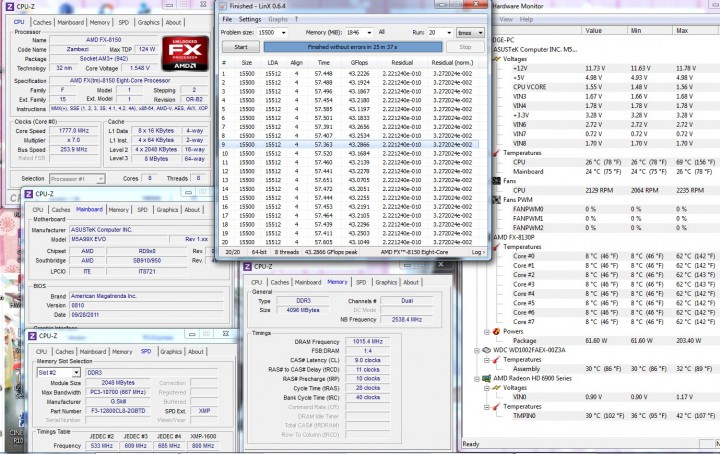Click the CPU-Z logo icon in the Memory Slot Selection window title bar
Image resolution: width=720 pixels, height=454 pixels.
tap(32, 336)
